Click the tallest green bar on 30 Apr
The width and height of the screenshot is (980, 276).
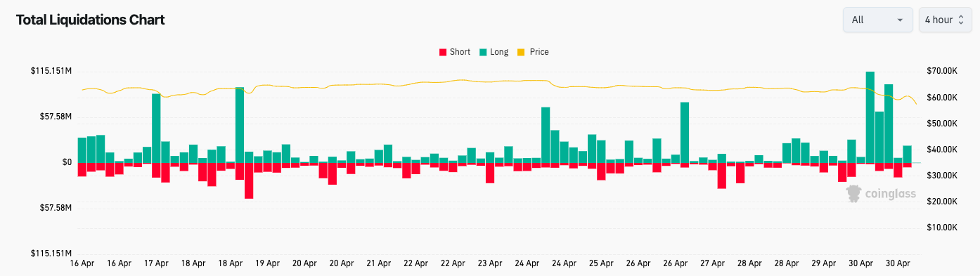870,117
